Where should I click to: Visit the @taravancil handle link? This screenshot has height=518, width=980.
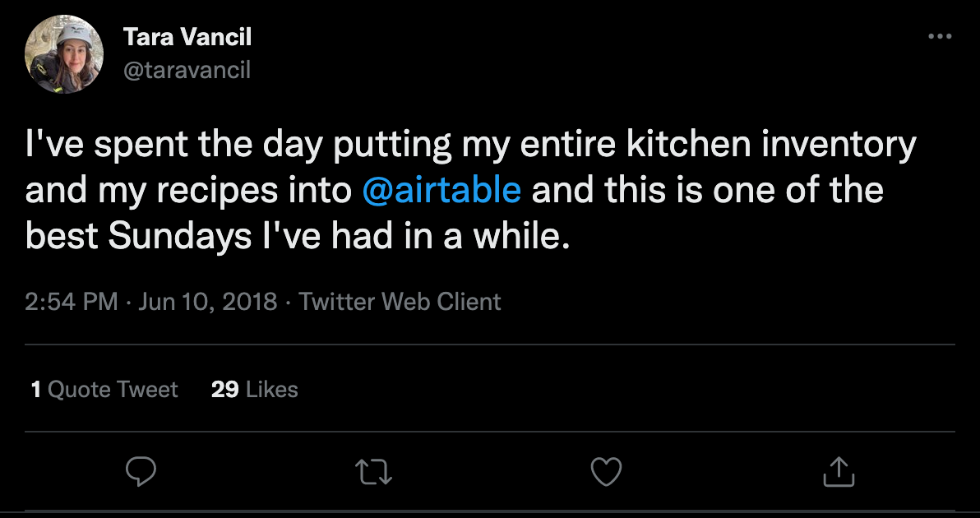click(x=187, y=71)
